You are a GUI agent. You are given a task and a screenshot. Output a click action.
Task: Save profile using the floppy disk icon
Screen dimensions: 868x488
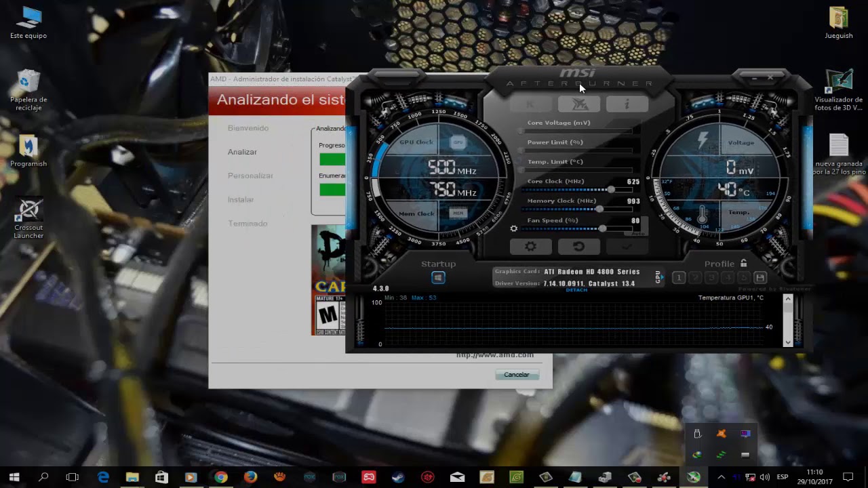click(x=760, y=278)
